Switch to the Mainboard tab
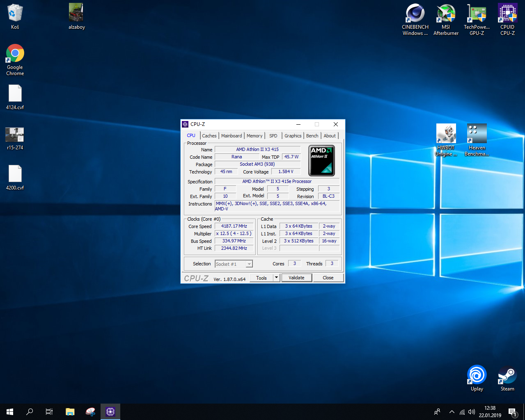The height and width of the screenshot is (420, 525). pyautogui.click(x=232, y=136)
